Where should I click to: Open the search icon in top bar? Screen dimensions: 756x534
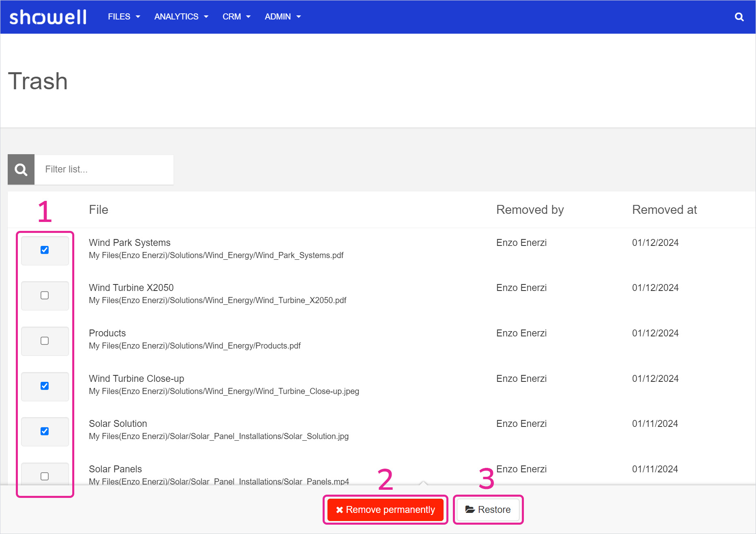point(739,17)
